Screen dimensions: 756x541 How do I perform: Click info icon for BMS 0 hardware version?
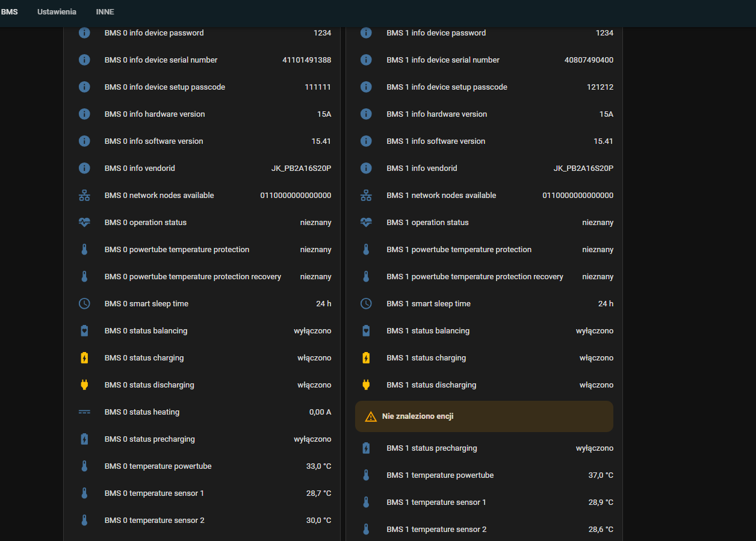[84, 114]
